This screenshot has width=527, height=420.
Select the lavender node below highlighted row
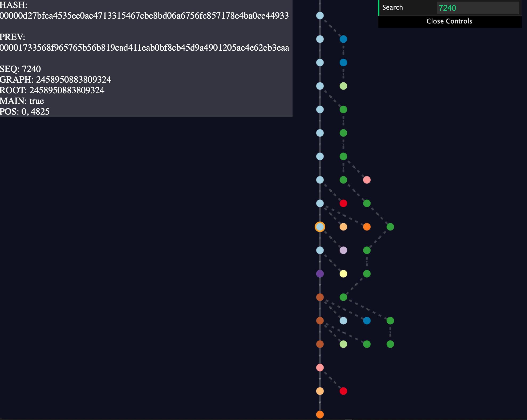343,250
